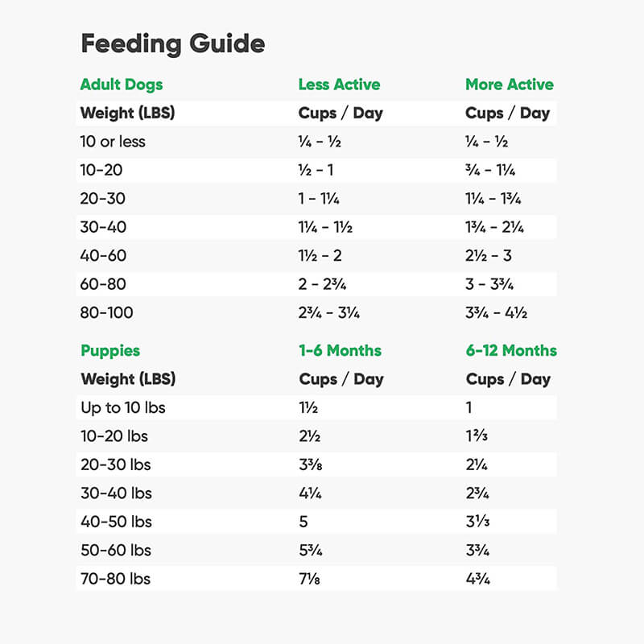The width and height of the screenshot is (644, 644).
Task: Select the "10 or less" weight row label
Action: pos(113,142)
